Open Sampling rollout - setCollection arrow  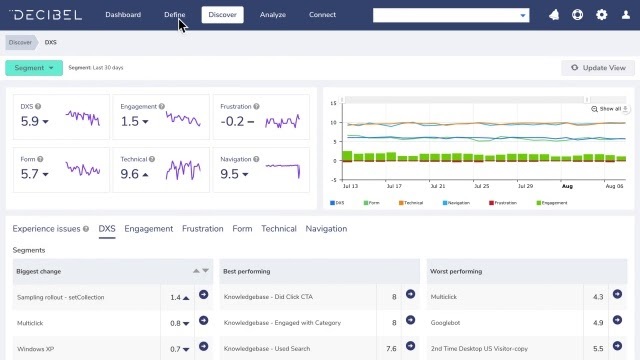coord(203,295)
